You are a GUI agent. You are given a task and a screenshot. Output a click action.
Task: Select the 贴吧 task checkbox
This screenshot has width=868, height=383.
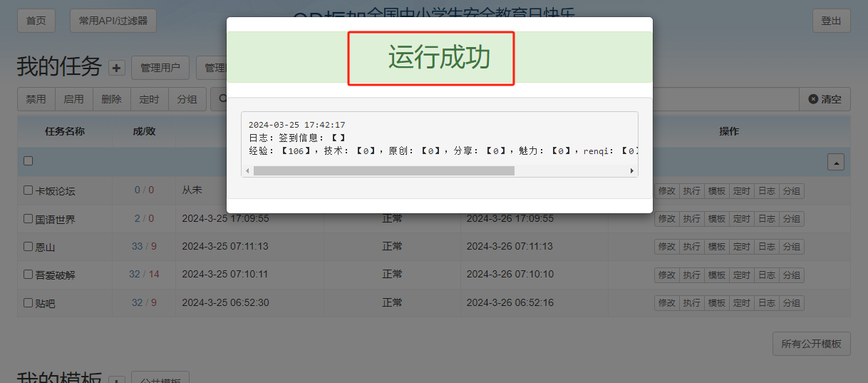tap(29, 302)
